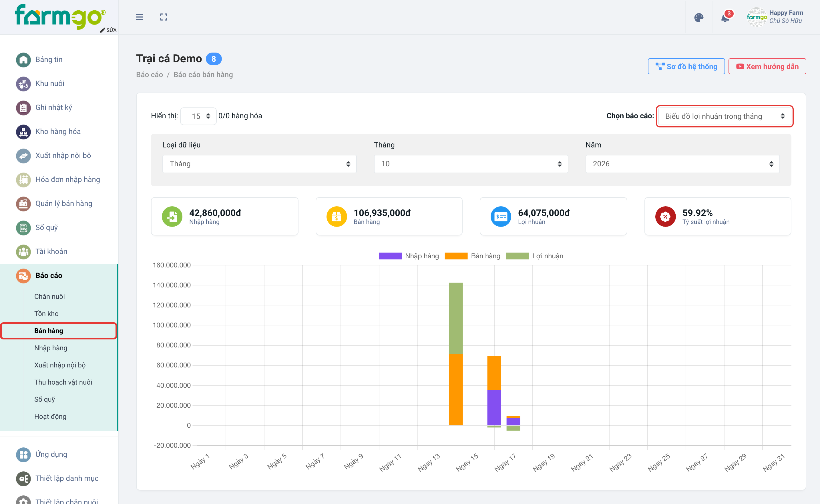Screen dimensions: 820x504
Task: Click Sơ đồ hệ thống button
Action: click(686, 66)
